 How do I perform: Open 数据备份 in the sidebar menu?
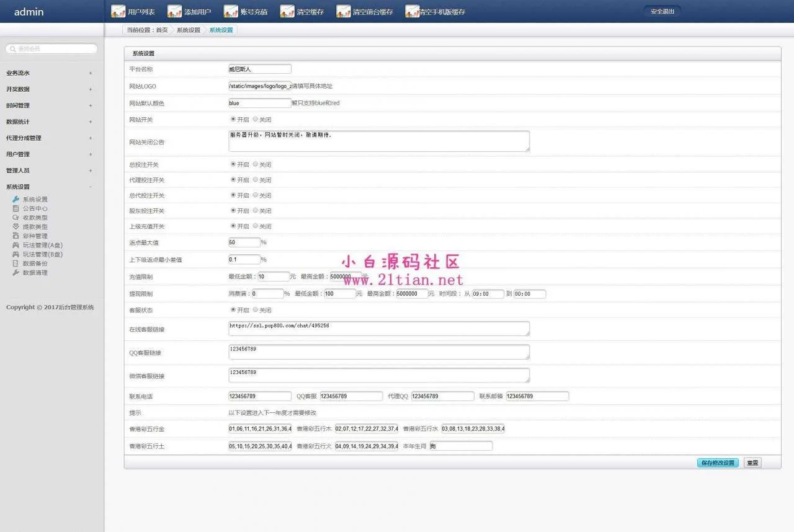[35, 264]
